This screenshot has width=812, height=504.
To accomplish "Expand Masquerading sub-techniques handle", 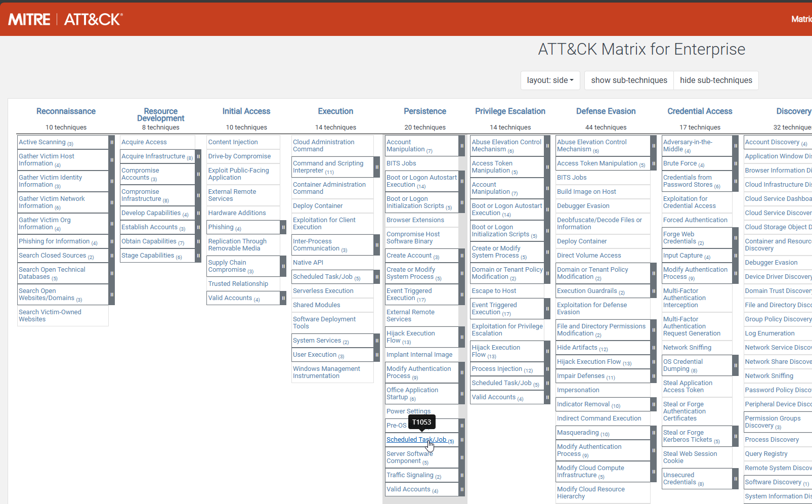I will click(653, 433).
